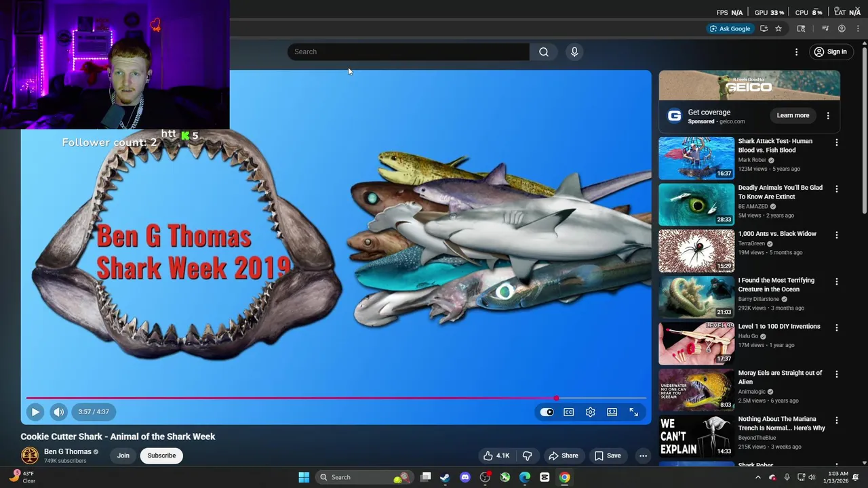The height and width of the screenshot is (488, 868).
Task: Open menu for Deadly Animals video
Action: (836, 188)
